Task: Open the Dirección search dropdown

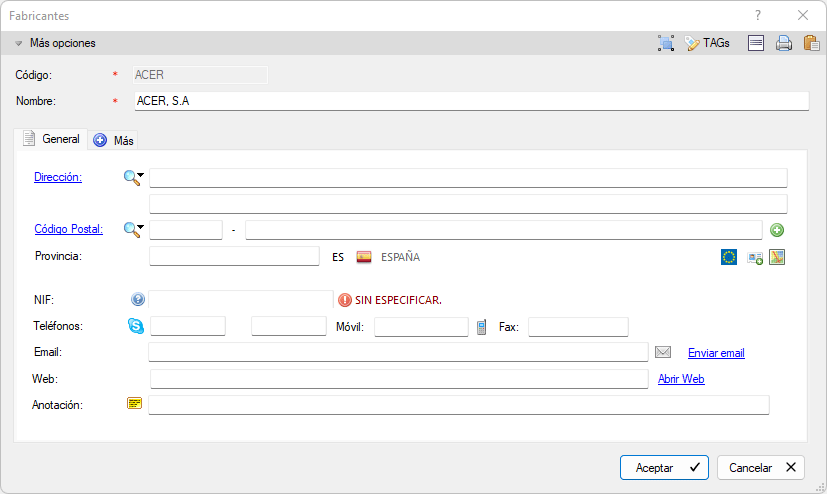Action: [142, 176]
